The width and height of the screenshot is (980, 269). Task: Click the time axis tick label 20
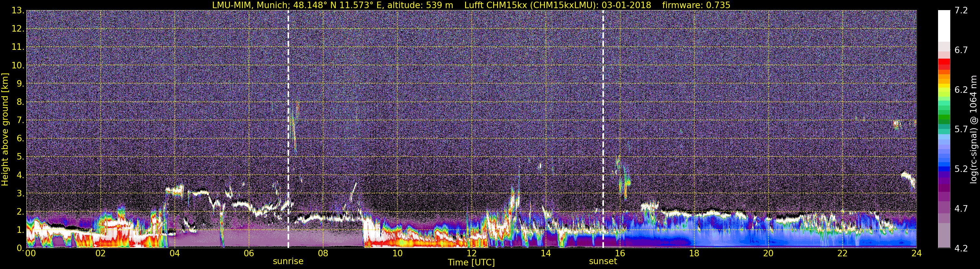coord(768,253)
